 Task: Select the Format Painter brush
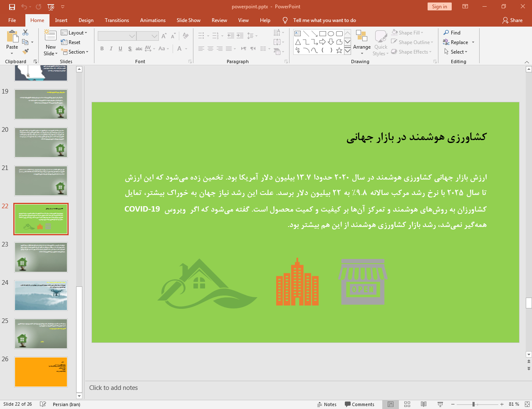25,52
